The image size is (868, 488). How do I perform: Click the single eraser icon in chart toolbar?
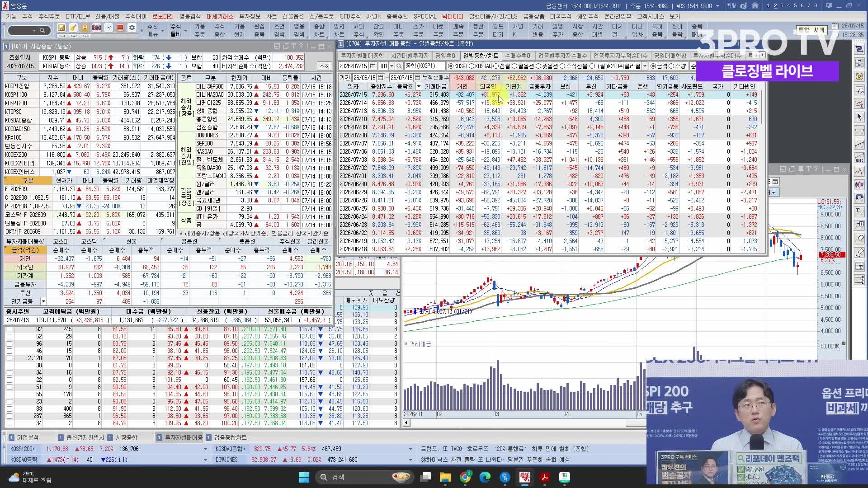859,238
